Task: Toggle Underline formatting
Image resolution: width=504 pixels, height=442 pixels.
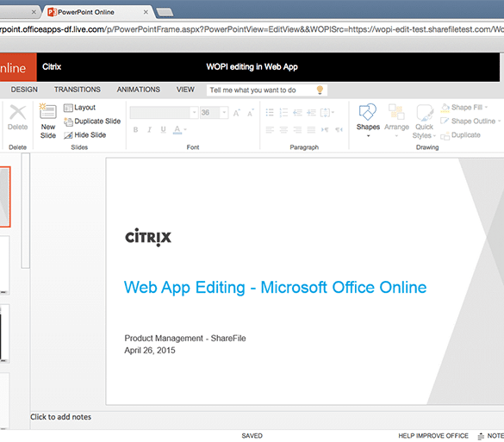Action: pos(164,129)
